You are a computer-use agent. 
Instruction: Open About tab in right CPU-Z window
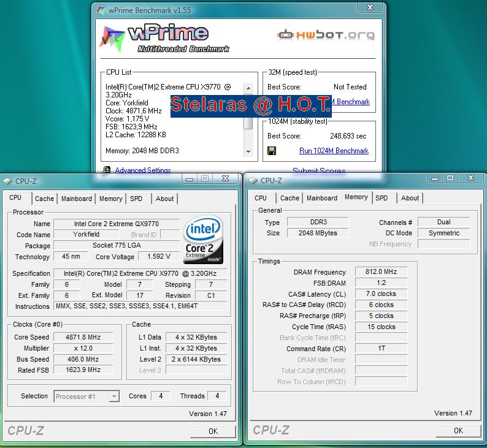point(410,198)
